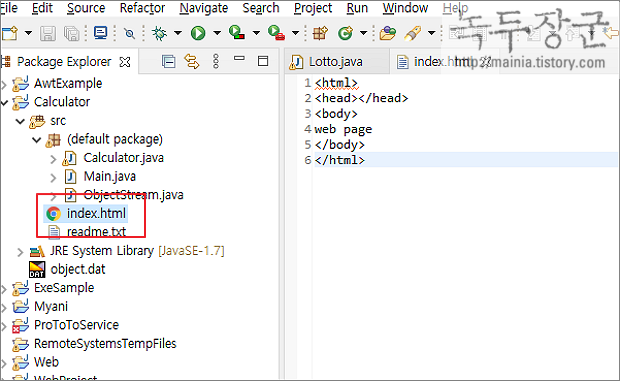The width and height of the screenshot is (620, 381).
Task: Open the New wizard dropdown arrow
Action: click(28, 33)
